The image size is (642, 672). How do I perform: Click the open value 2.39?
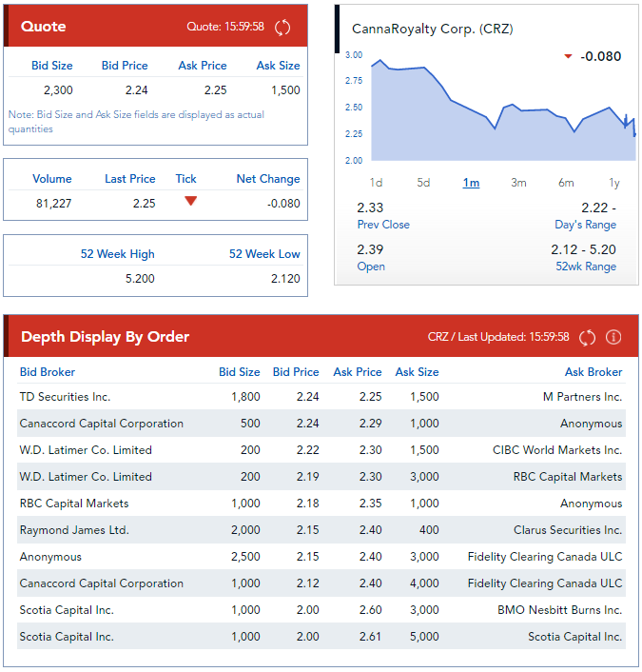pyautogui.click(x=370, y=249)
